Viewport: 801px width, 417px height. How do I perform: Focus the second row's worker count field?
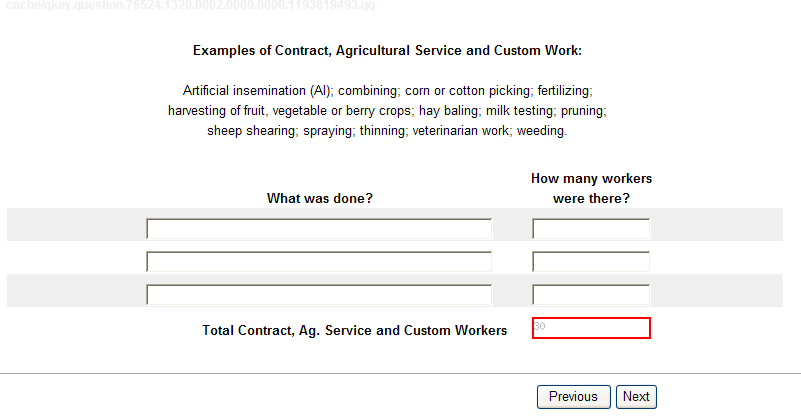[591, 262]
